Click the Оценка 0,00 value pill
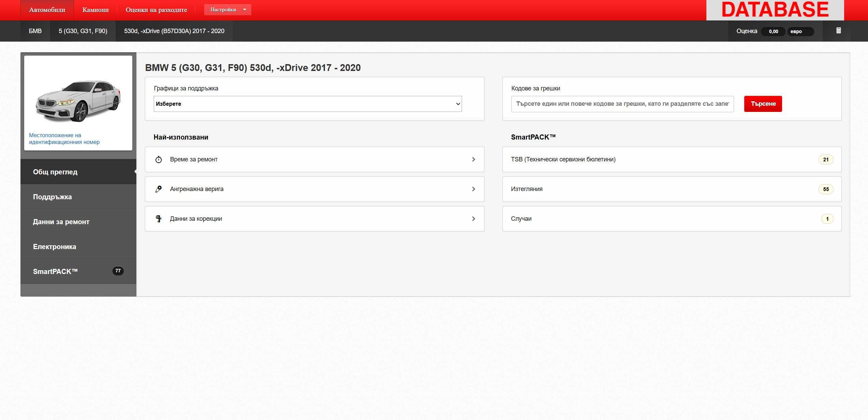 pyautogui.click(x=773, y=31)
